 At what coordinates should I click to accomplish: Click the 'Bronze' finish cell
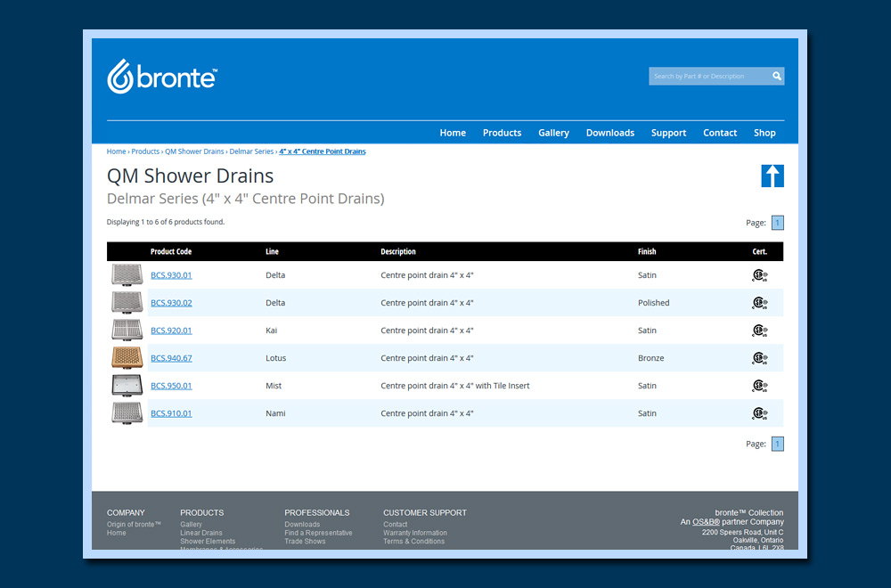[650, 358]
